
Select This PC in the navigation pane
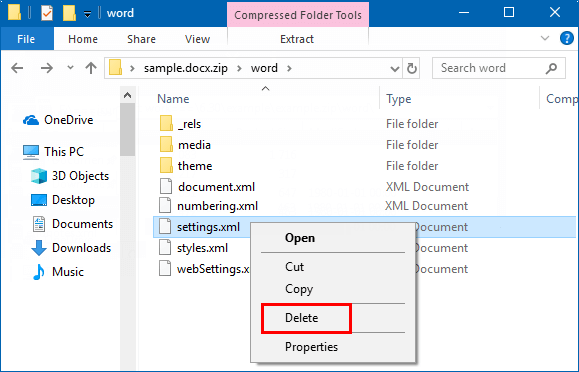(x=64, y=151)
